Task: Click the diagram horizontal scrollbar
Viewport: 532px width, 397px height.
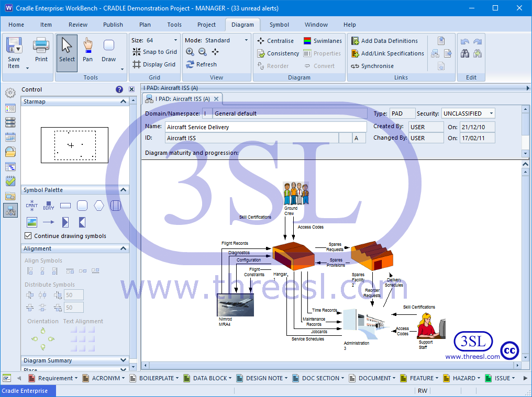Action: 331,365
